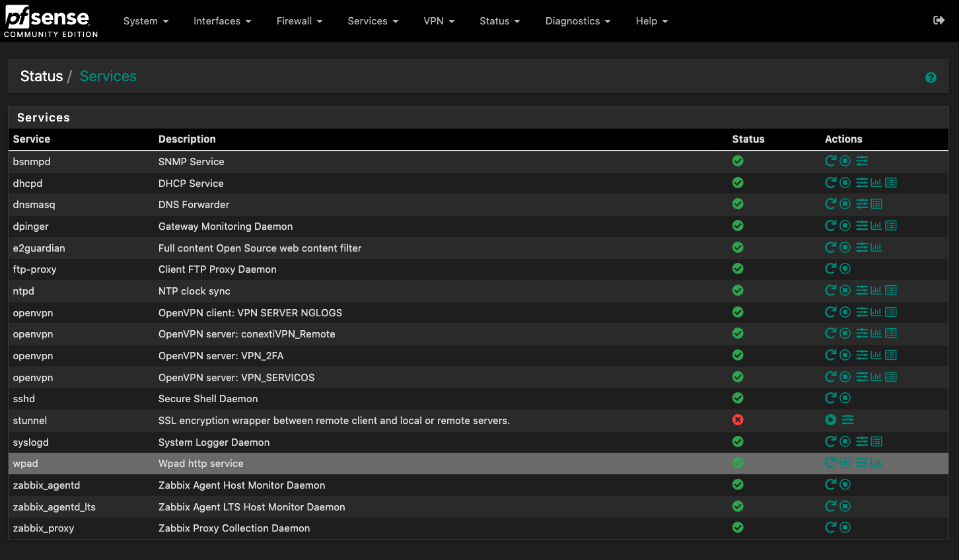Stop the wpad http service
This screenshot has width=959, height=560.
pos(845,462)
